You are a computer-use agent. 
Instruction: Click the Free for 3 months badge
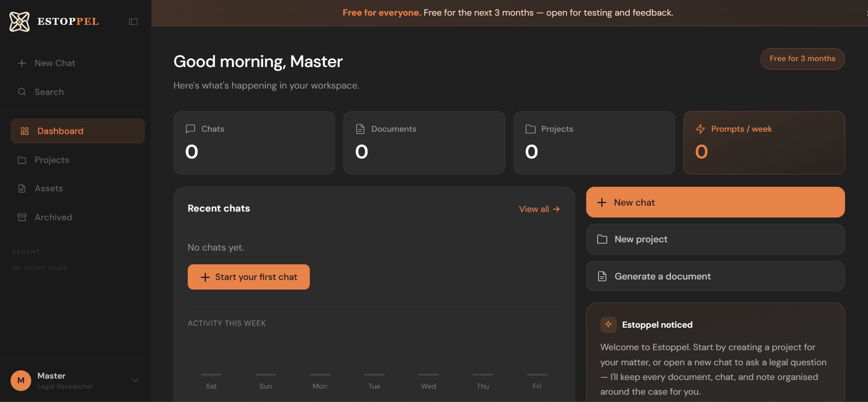point(802,59)
